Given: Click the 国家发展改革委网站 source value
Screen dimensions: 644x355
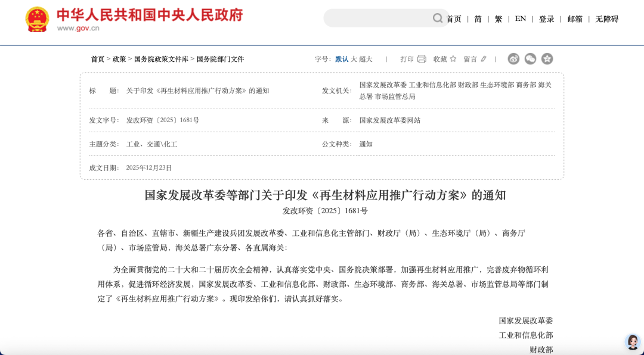Looking at the screenshot, I should pos(390,120).
